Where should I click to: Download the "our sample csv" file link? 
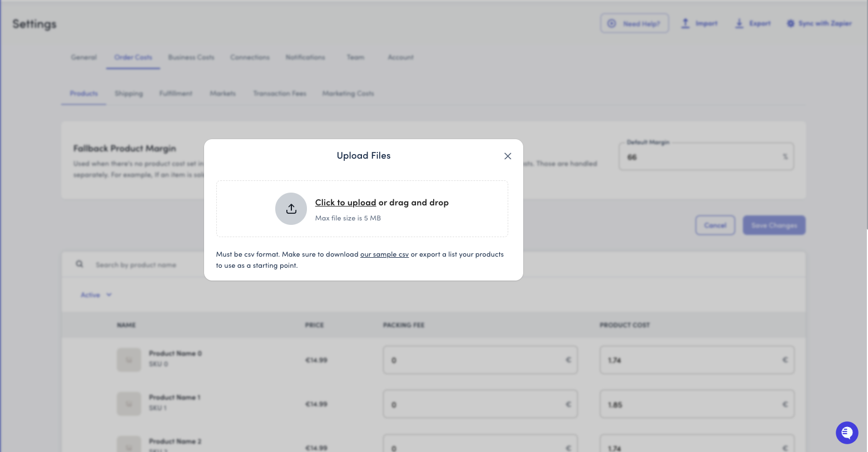[x=384, y=254]
